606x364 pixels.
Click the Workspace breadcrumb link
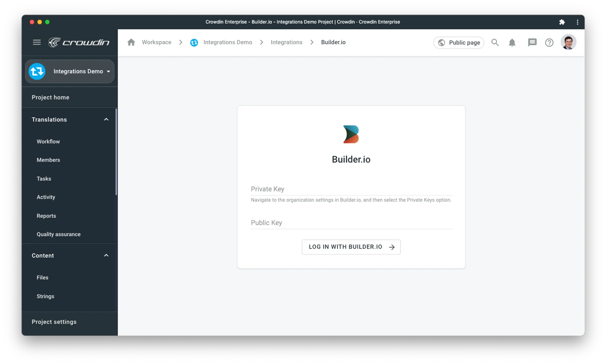(x=157, y=42)
